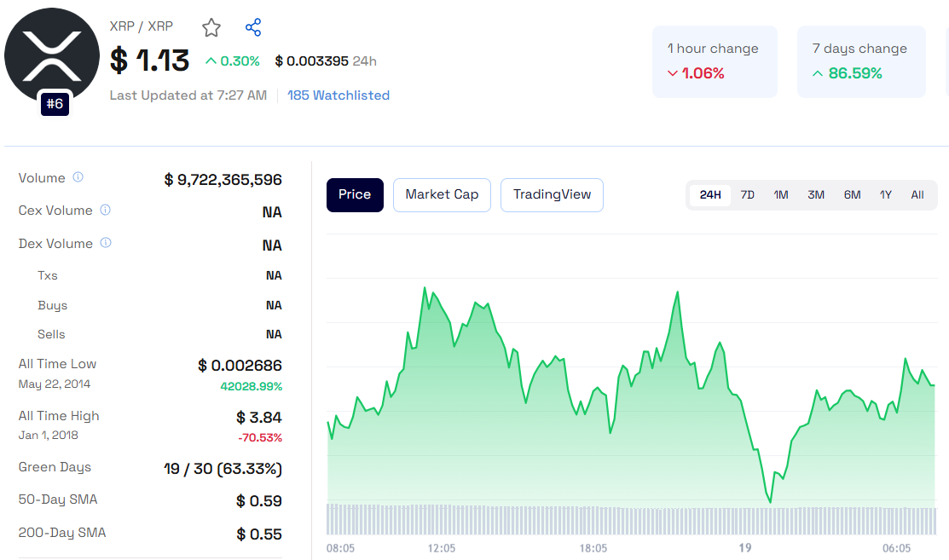
Task: Click the 7 days change card
Action: (861, 61)
